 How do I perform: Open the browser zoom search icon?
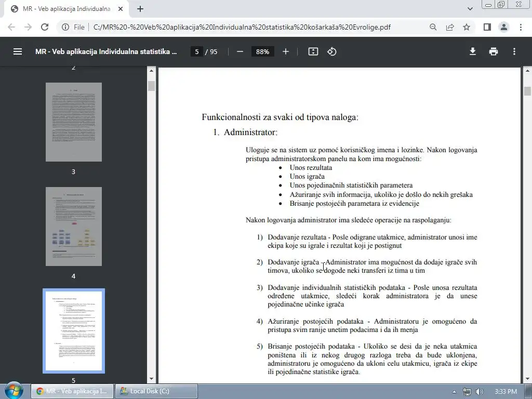433,27
